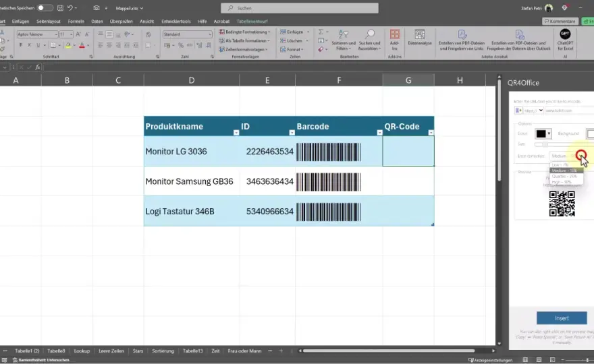Open the Seitenlayout ribbon tab
Viewport: 594px width, 364px height.
point(49,22)
